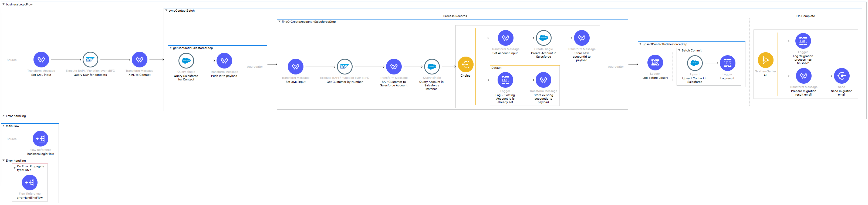Click the Default route label
Image resolution: width=868 pixels, height=205 pixels.
pos(496,68)
